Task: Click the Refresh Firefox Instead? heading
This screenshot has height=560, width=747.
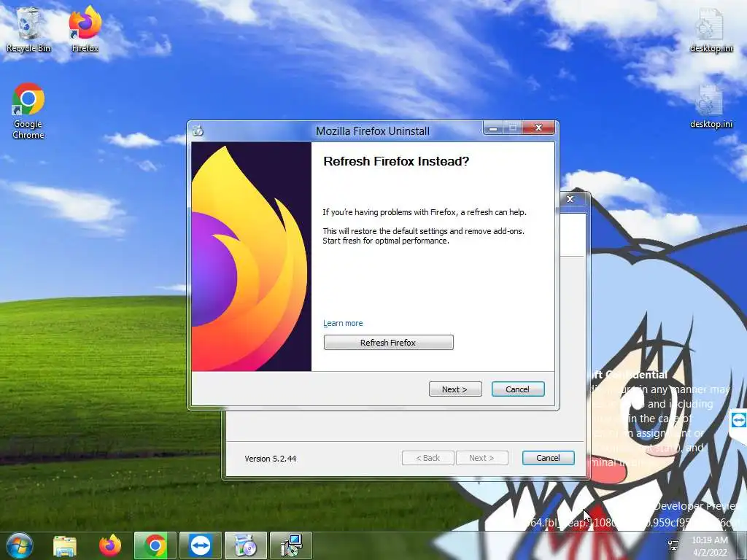Action: point(396,161)
